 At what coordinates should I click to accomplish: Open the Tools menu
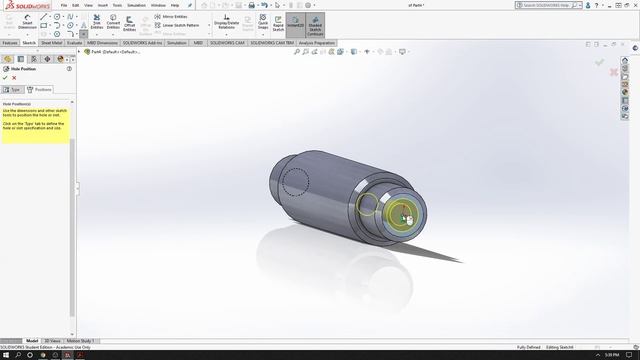[x=117, y=5]
